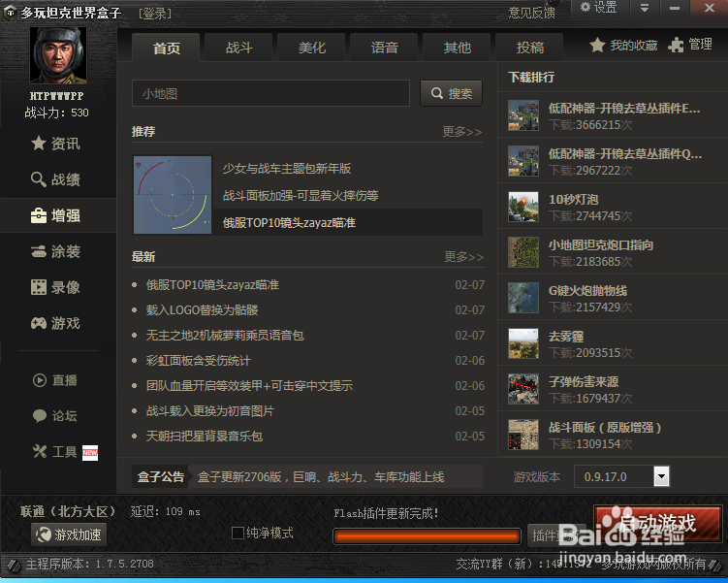The width and height of the screenshot is (728, 583).
Task: Switch to the 语音 tab
Action: [x=385, y=48]
